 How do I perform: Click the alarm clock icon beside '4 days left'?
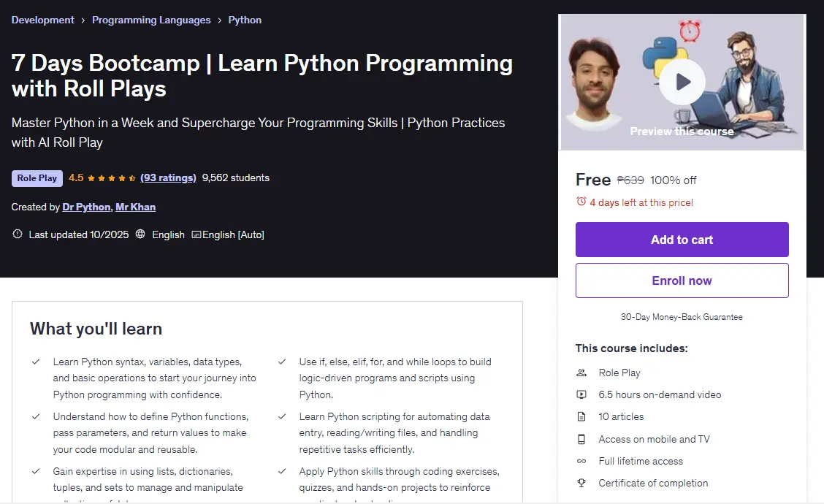(581, 202)
